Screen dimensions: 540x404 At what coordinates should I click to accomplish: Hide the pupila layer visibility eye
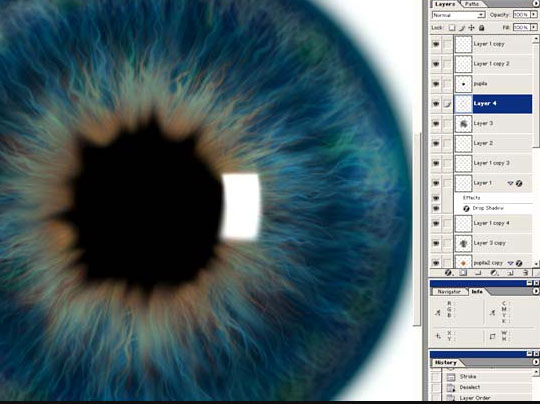(x=436, y=84)
